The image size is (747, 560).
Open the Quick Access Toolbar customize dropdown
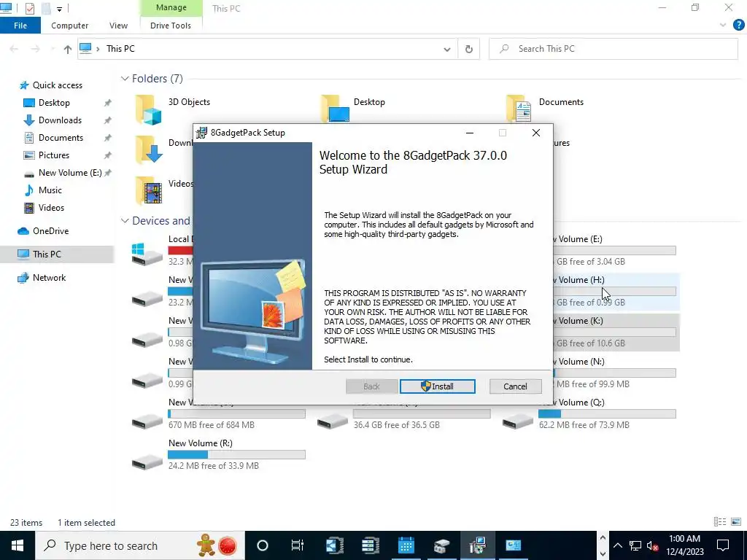tap(60, 9)
